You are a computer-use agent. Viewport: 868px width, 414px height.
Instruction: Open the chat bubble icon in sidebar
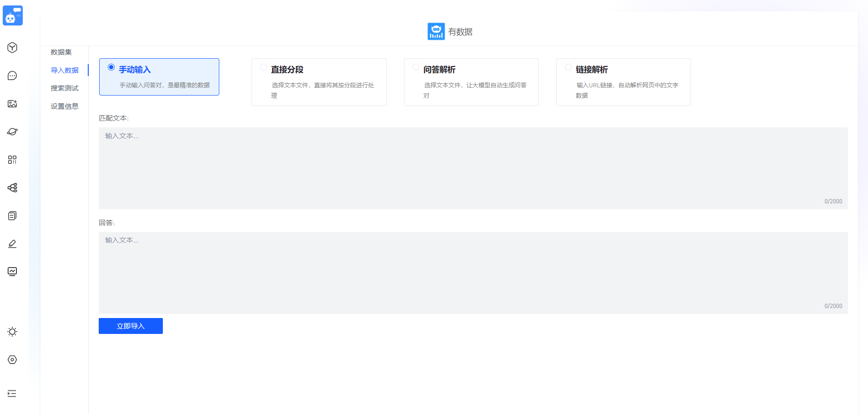coord(12,76)
